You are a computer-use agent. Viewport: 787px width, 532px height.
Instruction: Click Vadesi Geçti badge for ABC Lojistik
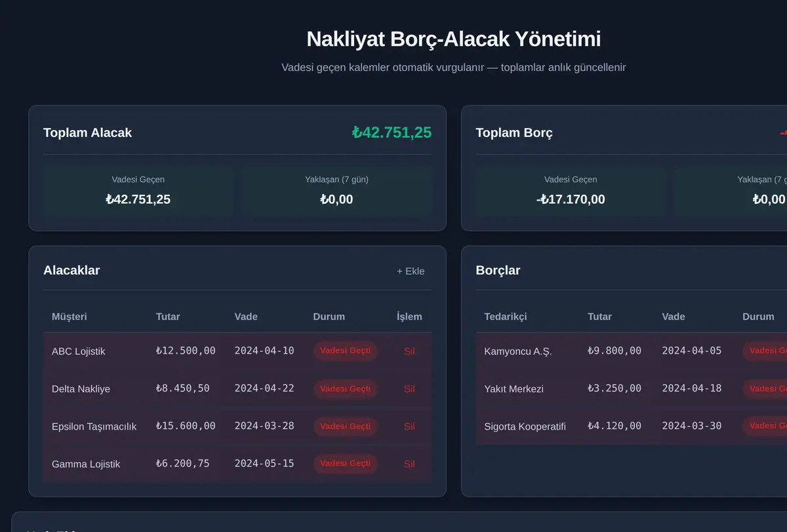346,351
